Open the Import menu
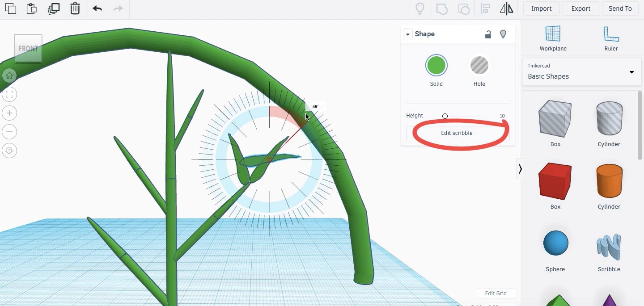The image size is (644, 306). 541,8
